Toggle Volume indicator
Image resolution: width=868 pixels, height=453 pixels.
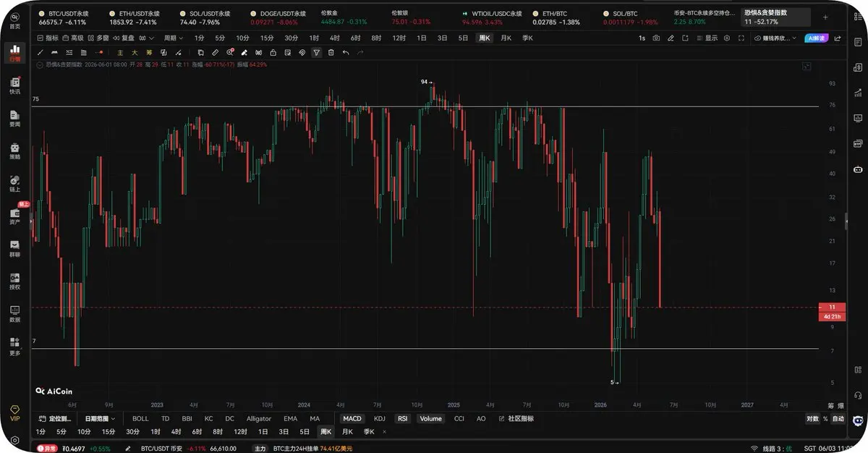[430, 418]
